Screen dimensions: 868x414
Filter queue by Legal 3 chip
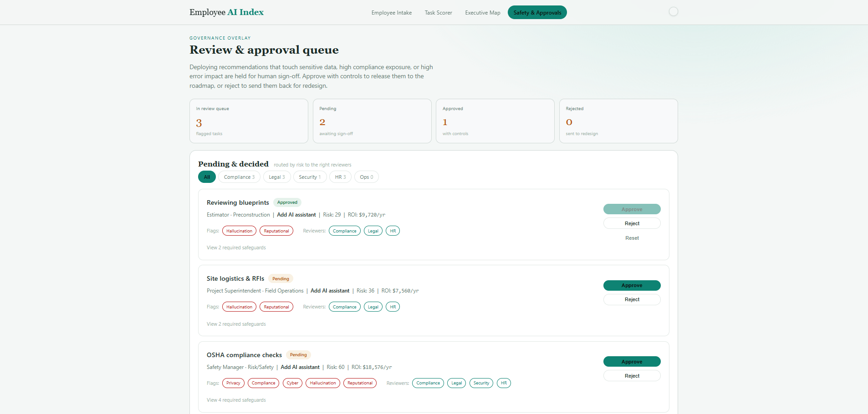(x=277, y=177)
